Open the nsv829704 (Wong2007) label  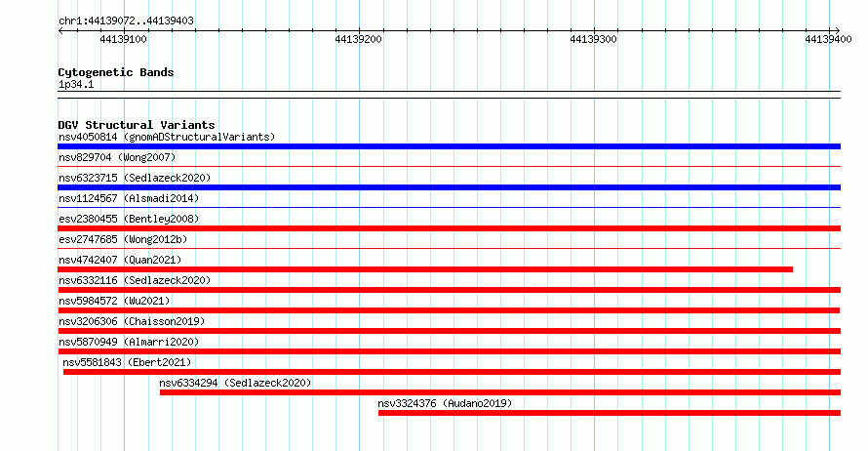[117, 157]
